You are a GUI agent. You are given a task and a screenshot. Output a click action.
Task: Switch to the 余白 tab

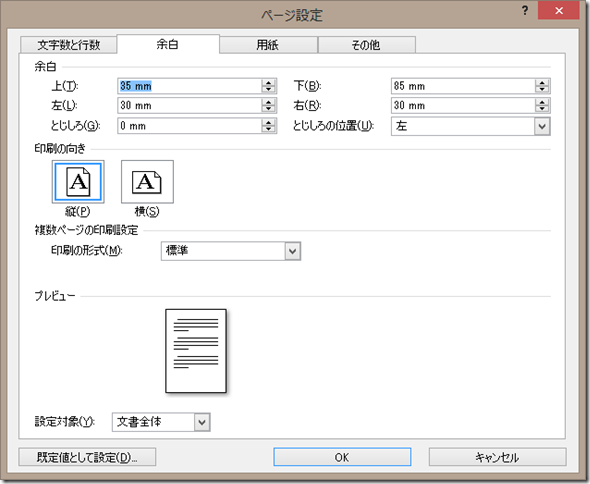[x=168, y=44]
